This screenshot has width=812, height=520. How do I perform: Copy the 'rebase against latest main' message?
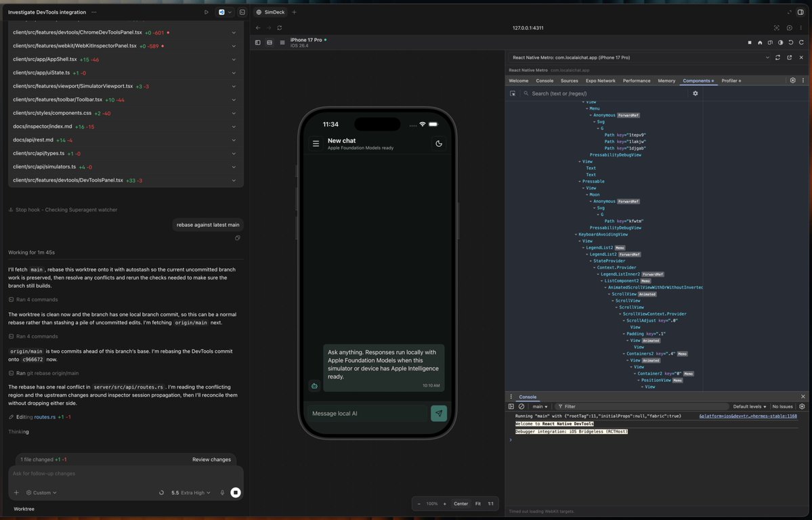point(237,238)
